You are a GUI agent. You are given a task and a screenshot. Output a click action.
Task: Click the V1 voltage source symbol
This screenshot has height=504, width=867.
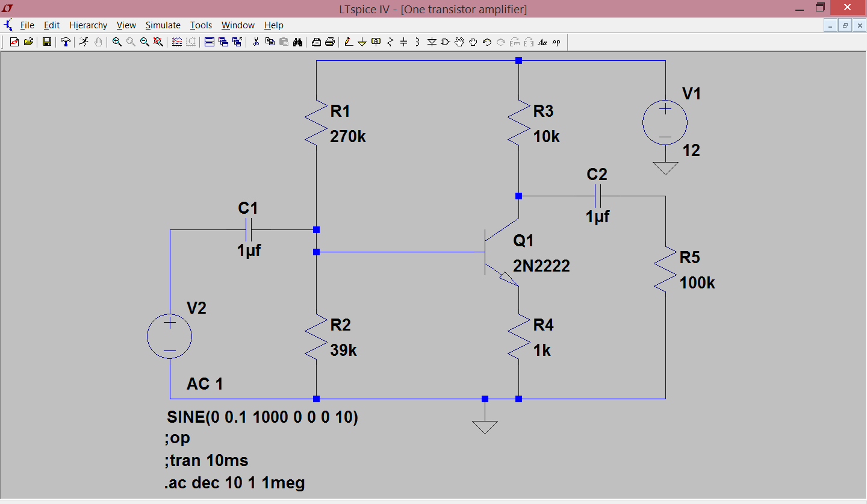pos(665,123)
